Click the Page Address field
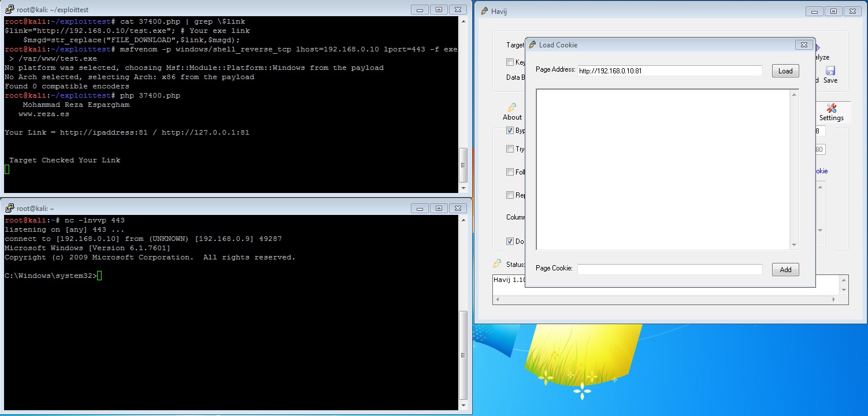The width and height of the screenshot is (868, 416). point(670,71)
